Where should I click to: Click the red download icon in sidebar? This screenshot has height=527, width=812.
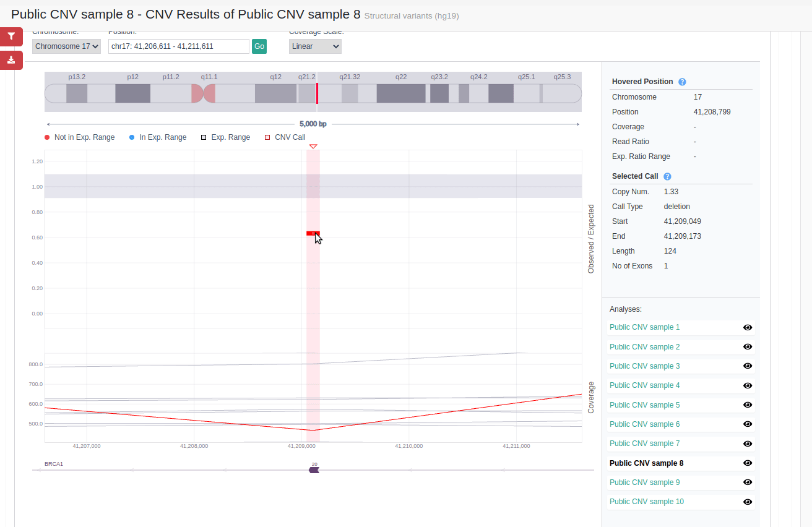(x=11, y=60)
